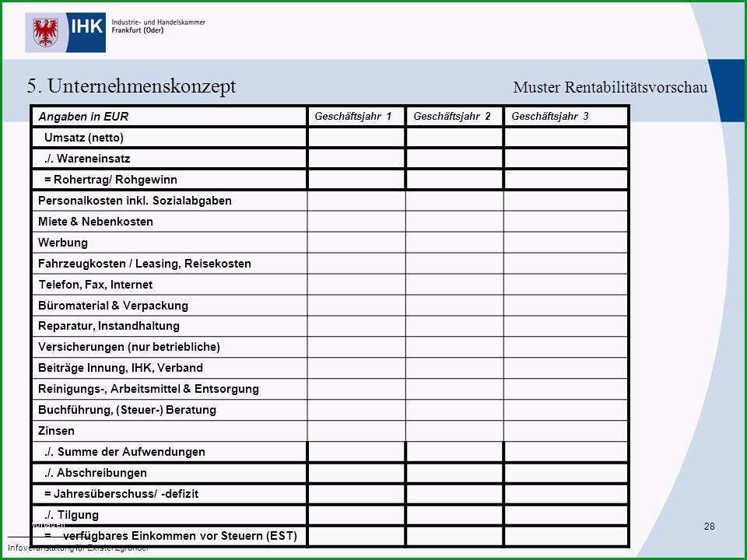
Task: Click the Zinsen cell for Geschäftsjahr 2
Action: coord(454,430)
